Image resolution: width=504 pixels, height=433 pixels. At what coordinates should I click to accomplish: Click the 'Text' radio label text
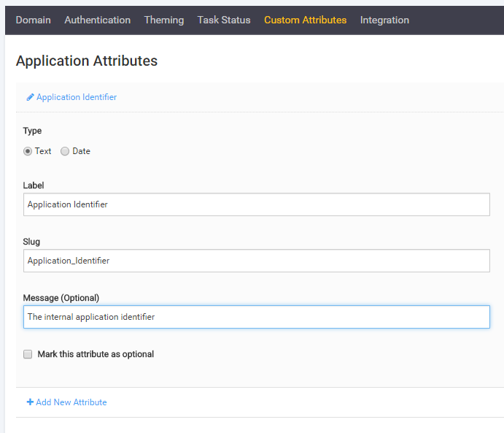[x=43, y=151]
